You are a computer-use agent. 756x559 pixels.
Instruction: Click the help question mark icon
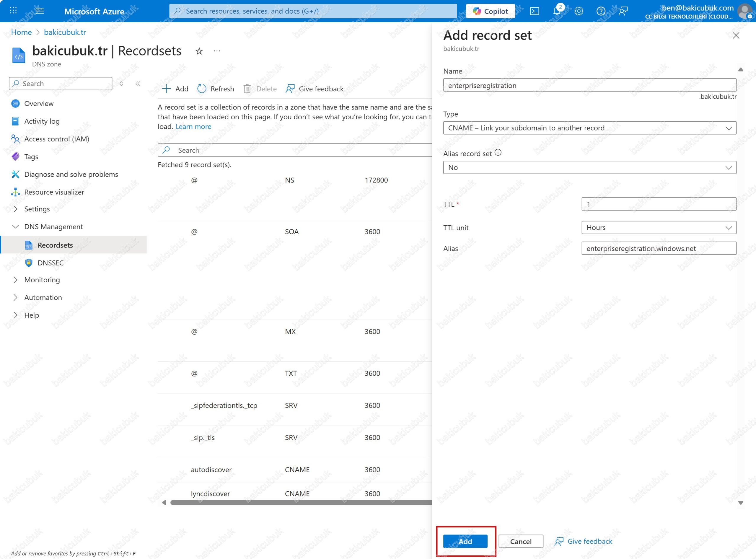tap(601, 11)
